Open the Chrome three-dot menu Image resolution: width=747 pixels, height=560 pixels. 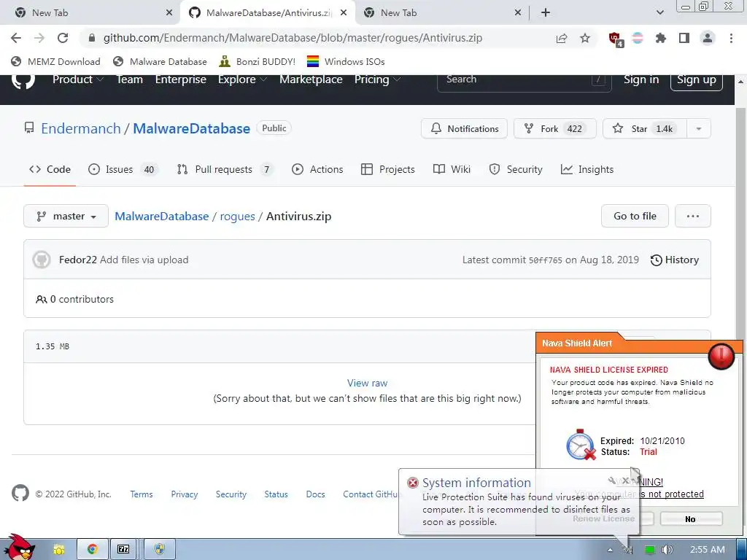tap(731, 38)
